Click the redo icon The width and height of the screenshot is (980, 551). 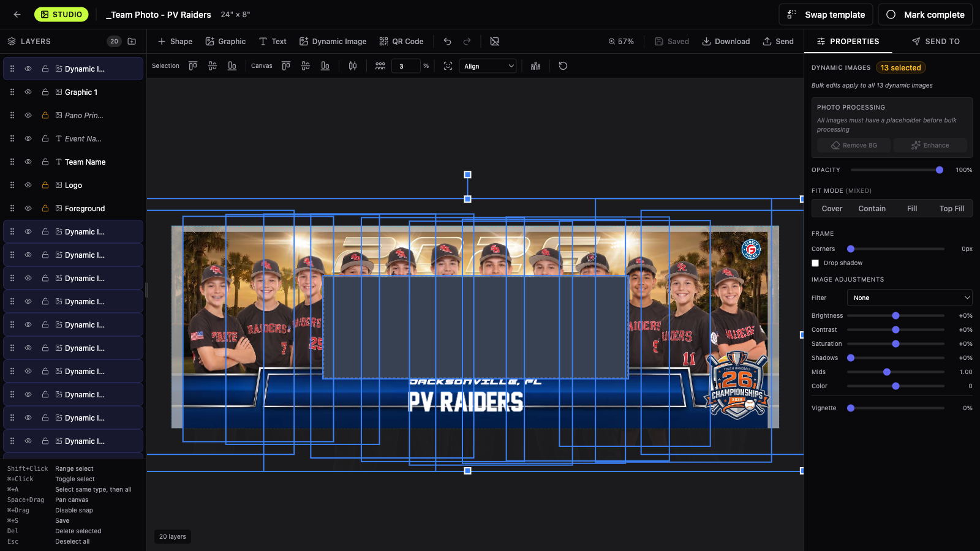[x=467, y=41]
